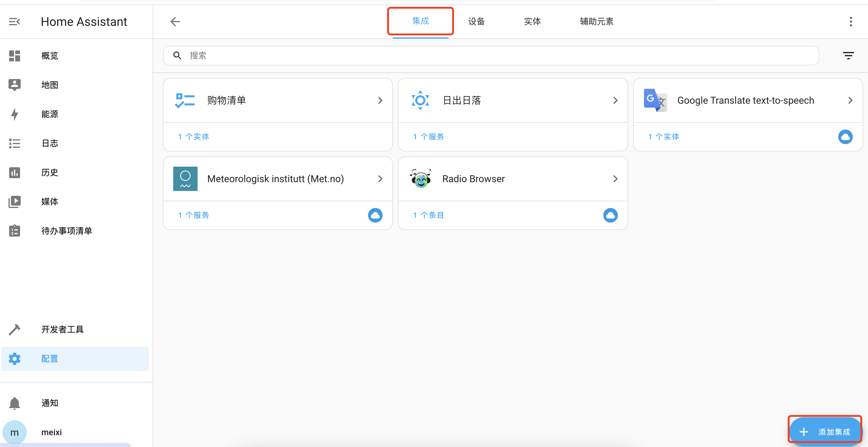Expand the 购物清单 integration entry

tap(380, 100)
